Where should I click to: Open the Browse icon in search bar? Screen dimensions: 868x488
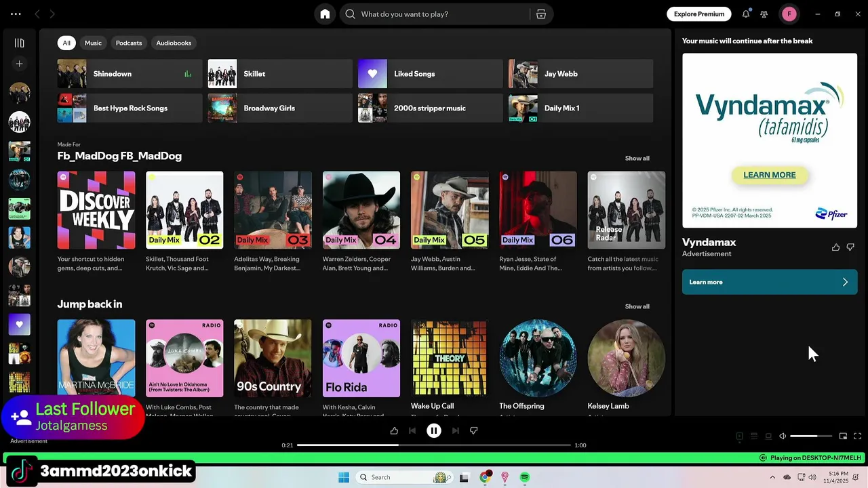pos(541,14)
